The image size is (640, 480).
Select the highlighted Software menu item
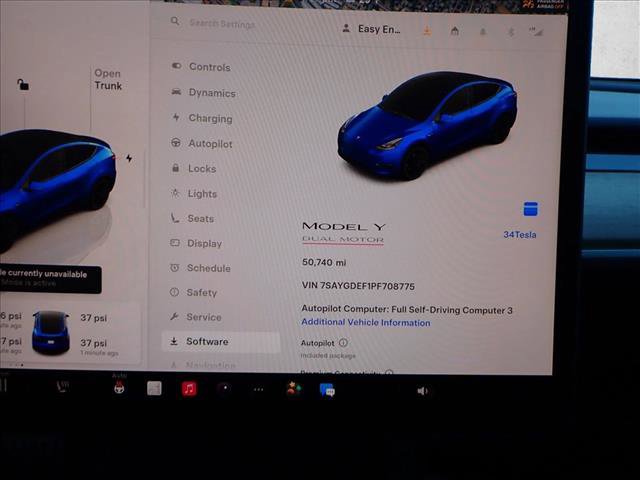(221, 342)
